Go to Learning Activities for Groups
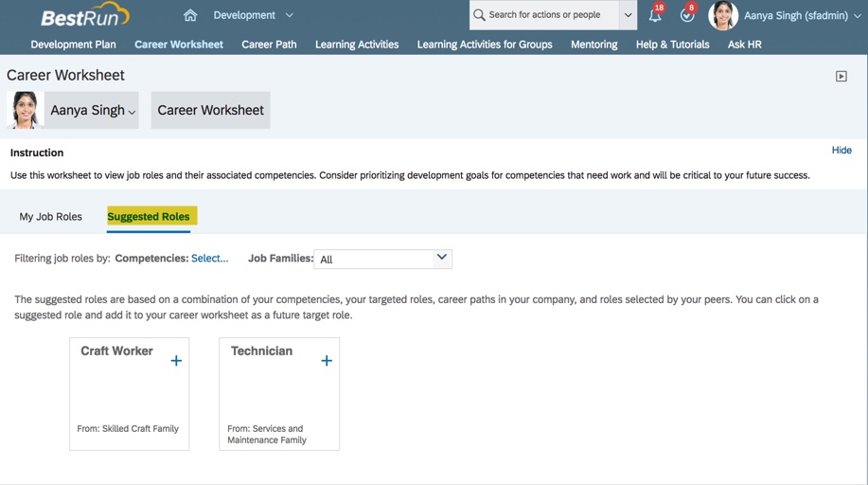 485,45
